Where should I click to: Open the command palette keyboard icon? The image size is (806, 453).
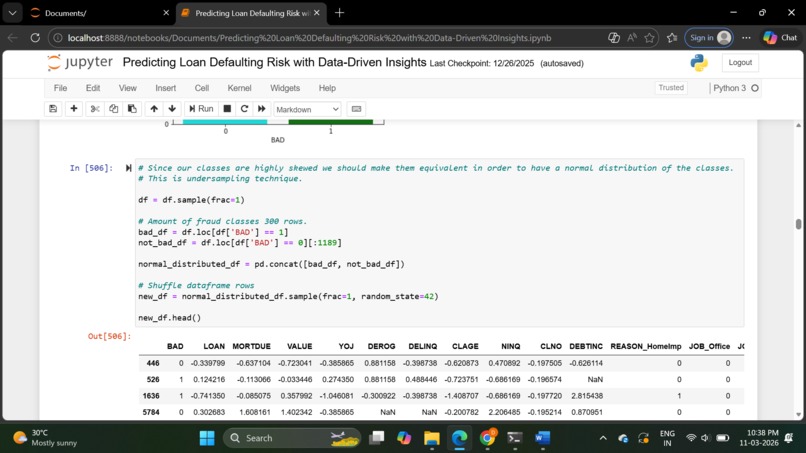pos(356,109)
